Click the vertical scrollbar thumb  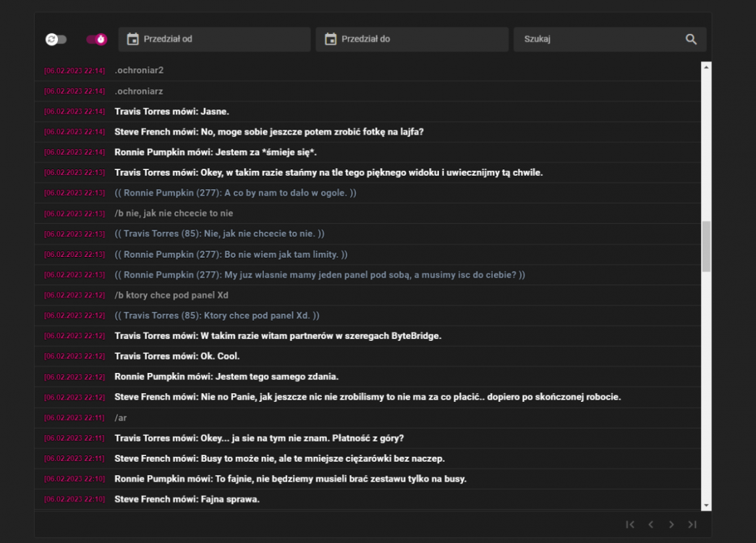pyautogui.click(x=706, y=247)
